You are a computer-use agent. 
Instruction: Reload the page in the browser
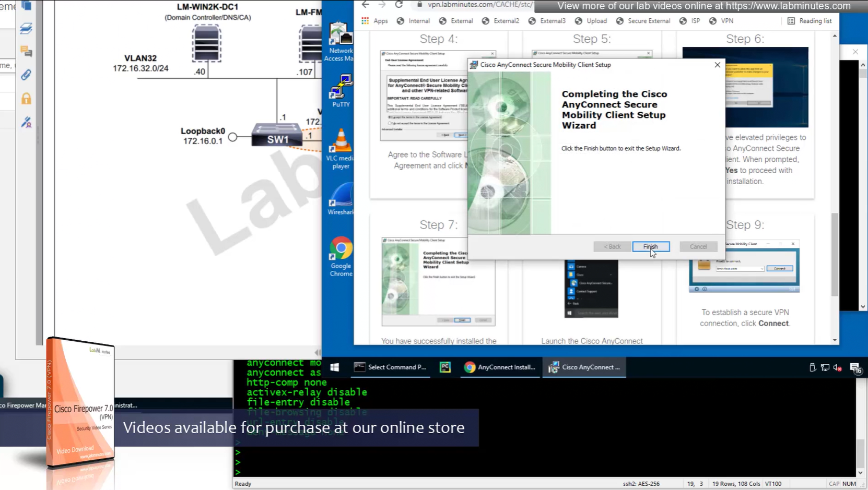click(399, 5)
